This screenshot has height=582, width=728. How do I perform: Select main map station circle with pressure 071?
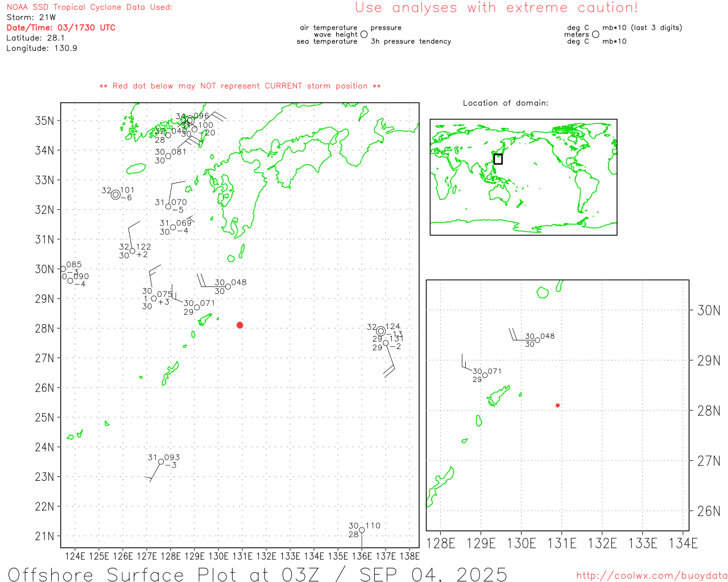click(x=197, y=307)
